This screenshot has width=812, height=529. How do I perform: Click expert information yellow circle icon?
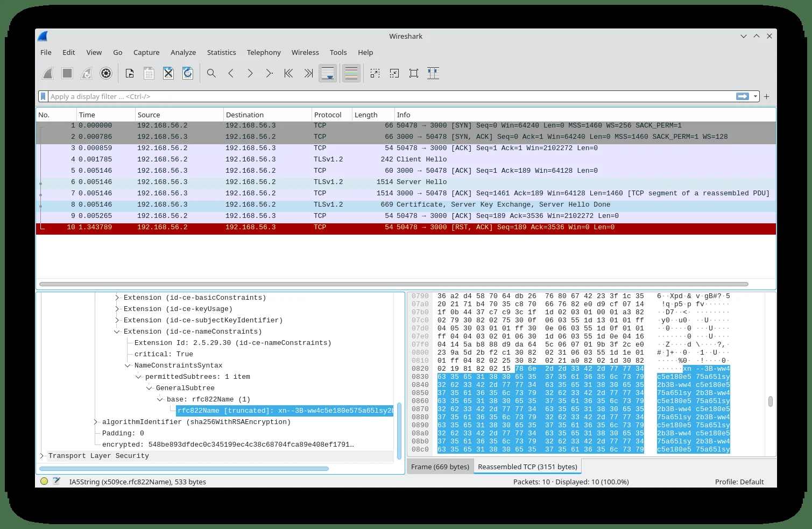(x=44, y=482)
